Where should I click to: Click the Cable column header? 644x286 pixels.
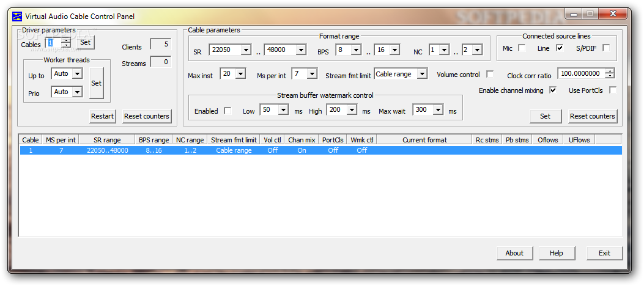pyautogui.click(x=31, y=140)
